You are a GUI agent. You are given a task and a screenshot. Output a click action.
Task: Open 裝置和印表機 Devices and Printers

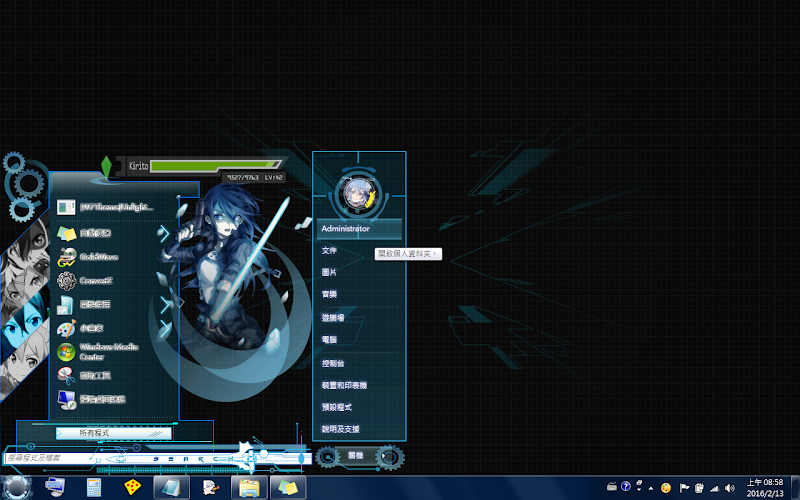tap(344, 385)
